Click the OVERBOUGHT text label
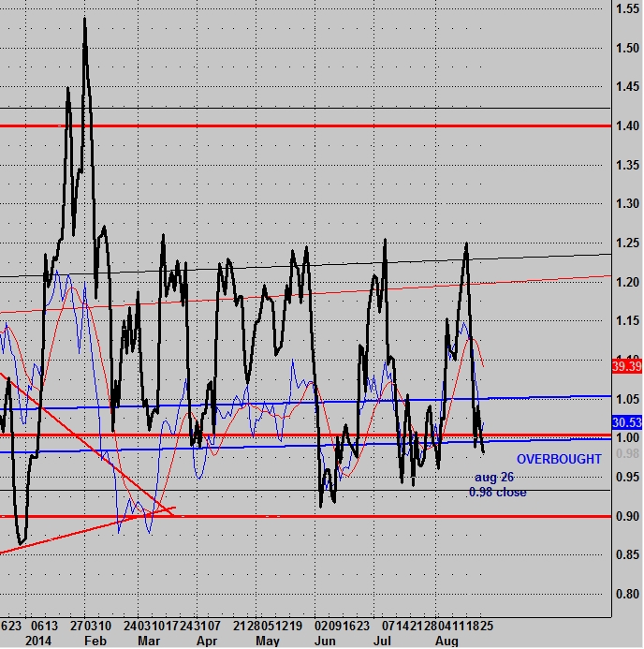The width and height of the screenshot is (644, 649). click(x=559, y=460)
